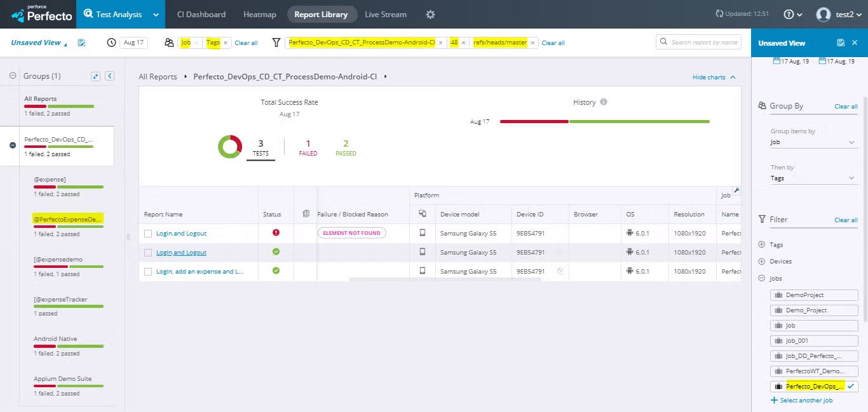Click the groups sort toggle icon
The height and width of the screenshot is (412, 868).
coord(95,76)
